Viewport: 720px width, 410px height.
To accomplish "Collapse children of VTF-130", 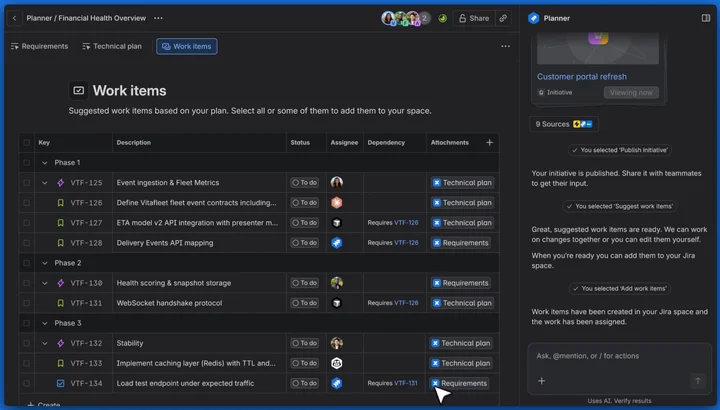I will 45,283.
